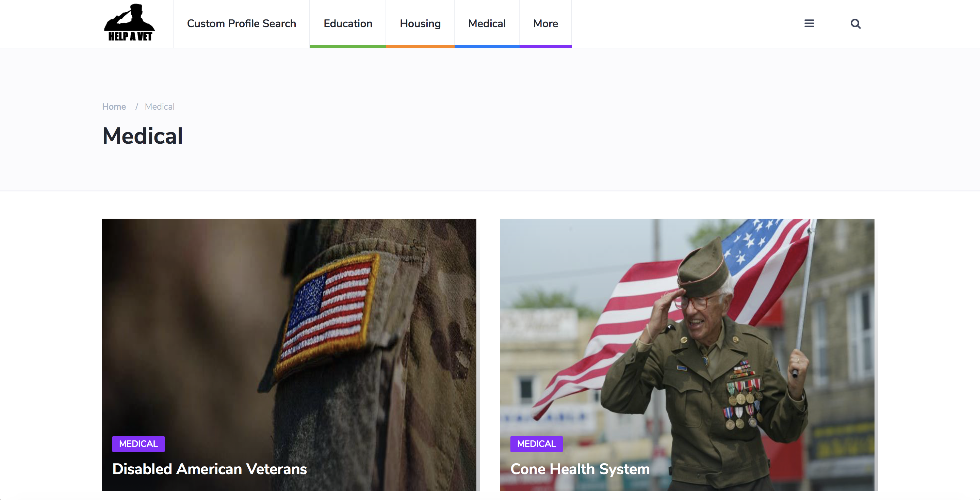
Task: Open the hamburger menu icon
Action: [809, 24]
